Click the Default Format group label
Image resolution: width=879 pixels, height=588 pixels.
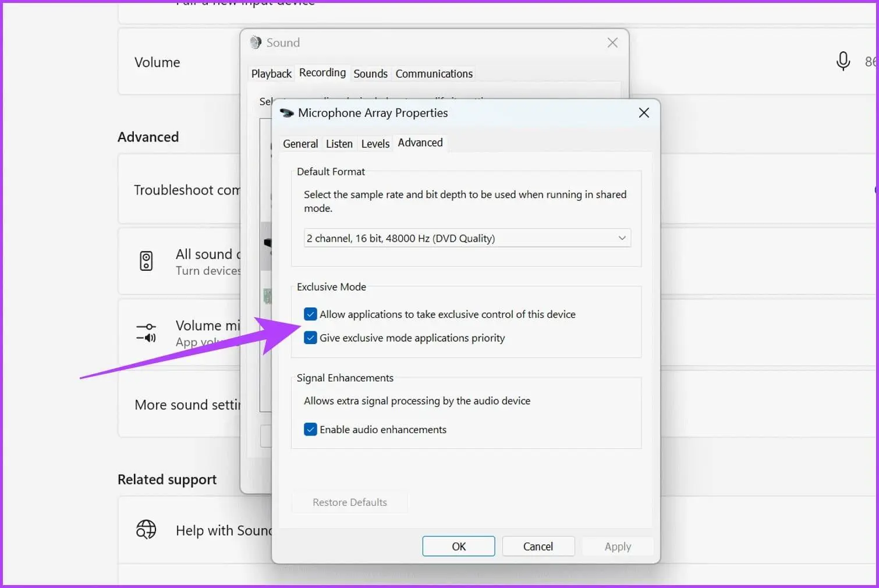pyautogui.click(x=331, y=172)
